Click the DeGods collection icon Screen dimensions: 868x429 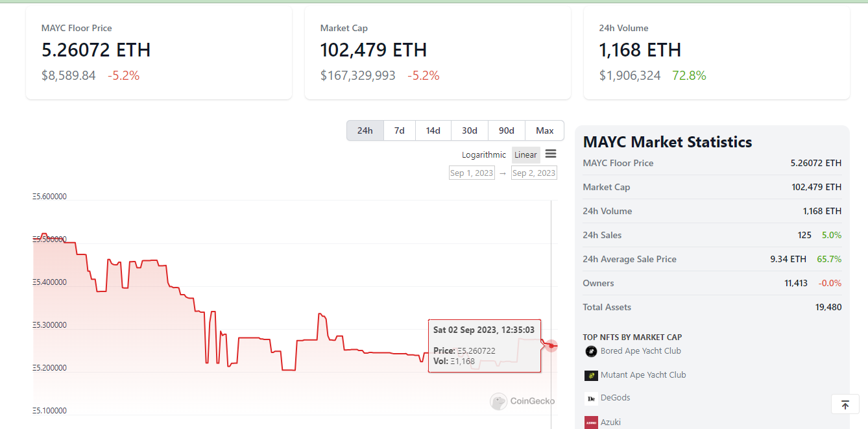pos(591,398)
